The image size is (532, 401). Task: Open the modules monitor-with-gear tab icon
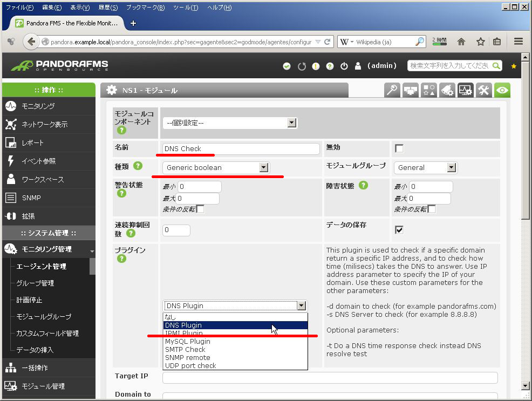(465, 91)
